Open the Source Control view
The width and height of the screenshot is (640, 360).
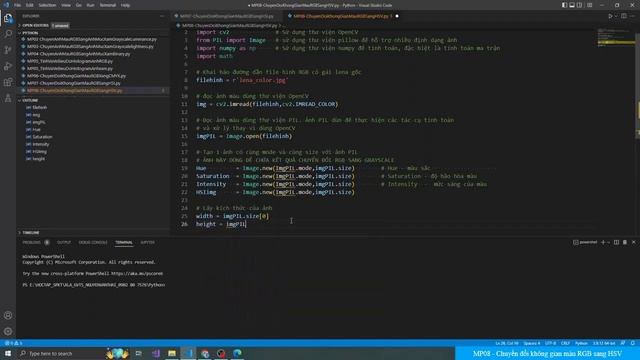click(x=8, y=50)
